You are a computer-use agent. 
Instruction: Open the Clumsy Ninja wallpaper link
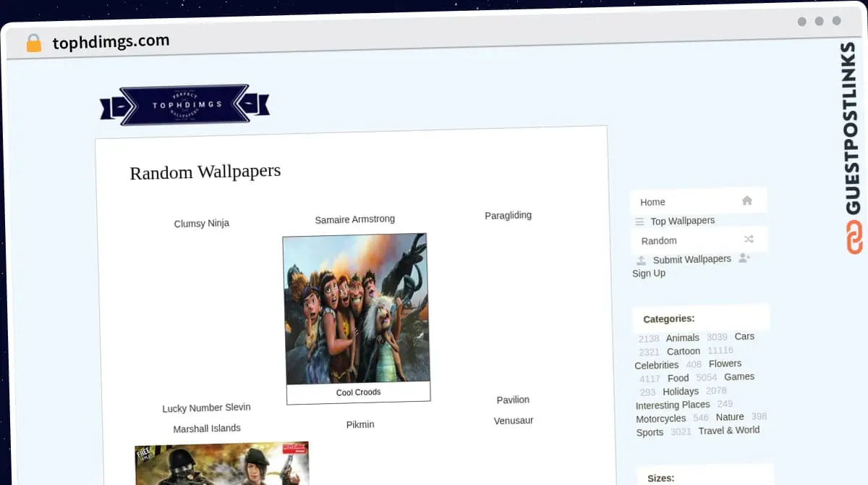(x=202, y=224)
